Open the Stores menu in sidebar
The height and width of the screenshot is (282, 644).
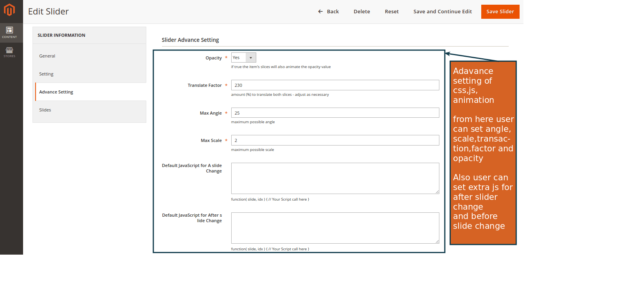[x=9, y=52]
